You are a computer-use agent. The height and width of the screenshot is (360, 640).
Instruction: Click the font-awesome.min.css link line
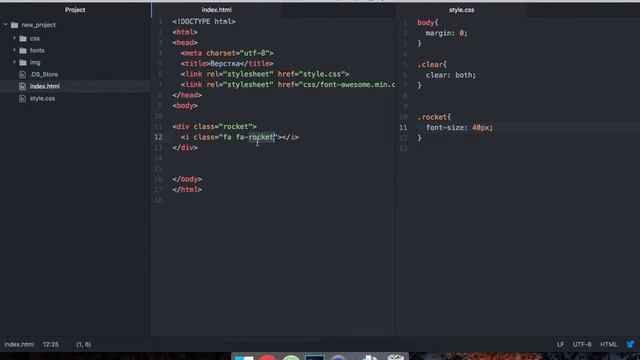288,85
